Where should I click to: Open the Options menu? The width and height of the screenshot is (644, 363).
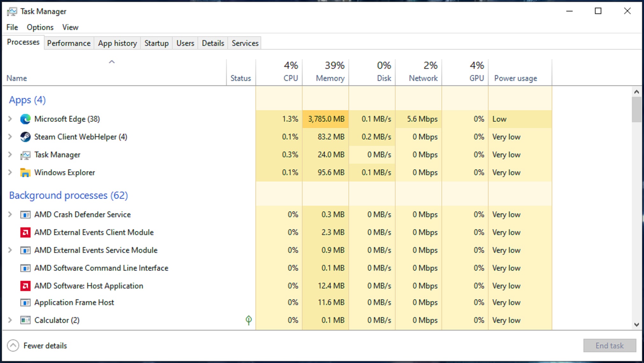point(40,27)
